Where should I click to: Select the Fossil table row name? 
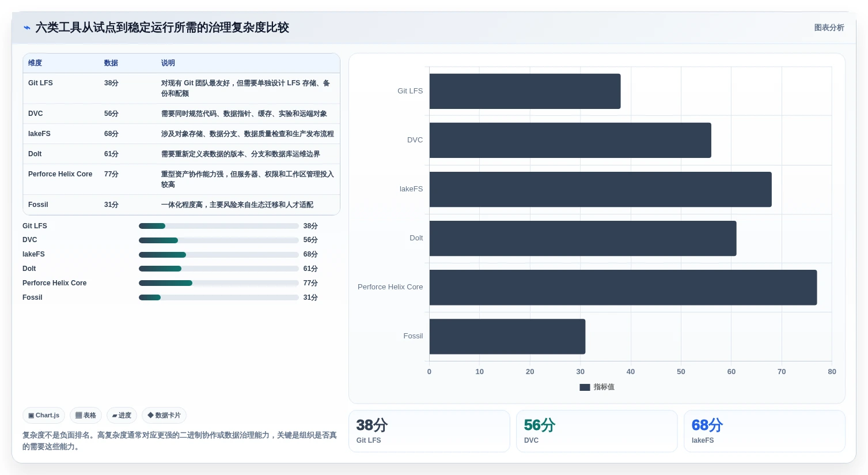point(38,205)
